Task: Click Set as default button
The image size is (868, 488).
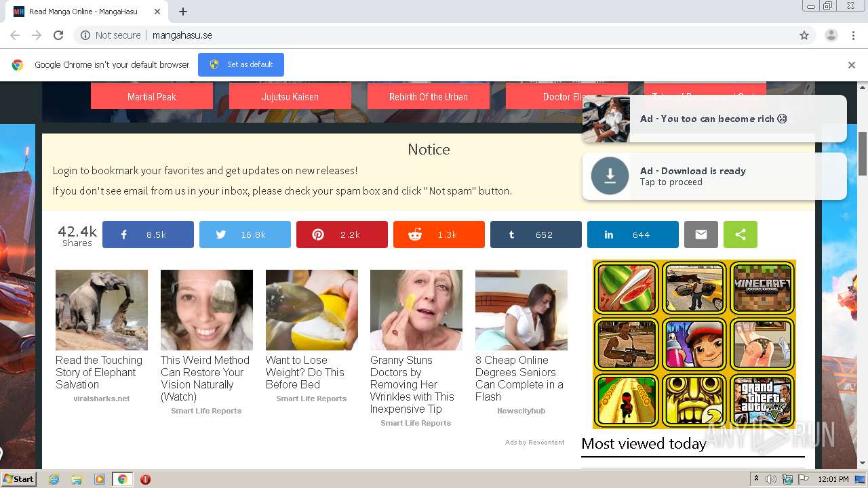Action: pyautogui.click(x=241, y=64)
